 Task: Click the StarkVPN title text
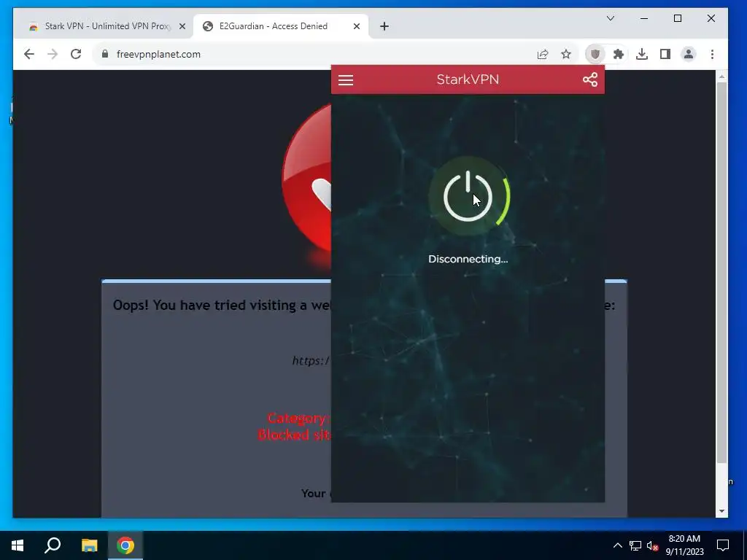[468, 79]
